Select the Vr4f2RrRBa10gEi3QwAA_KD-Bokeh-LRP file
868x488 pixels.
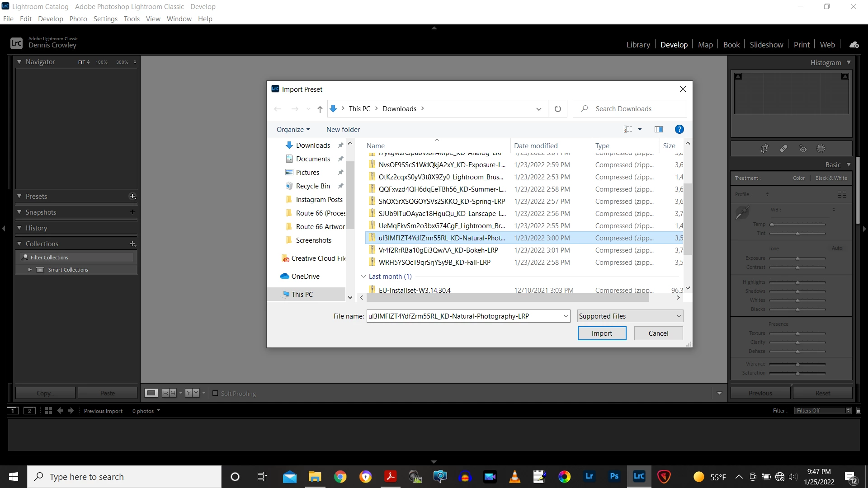coord(438,250)
